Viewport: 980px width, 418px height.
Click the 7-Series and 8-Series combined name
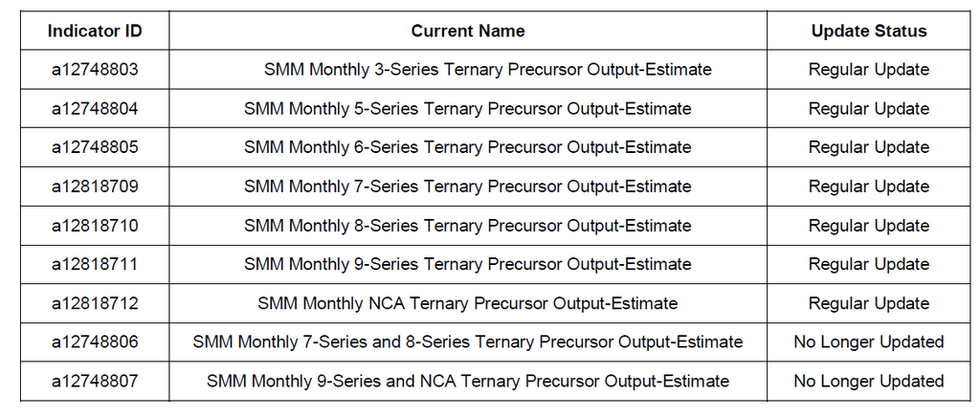468,341
